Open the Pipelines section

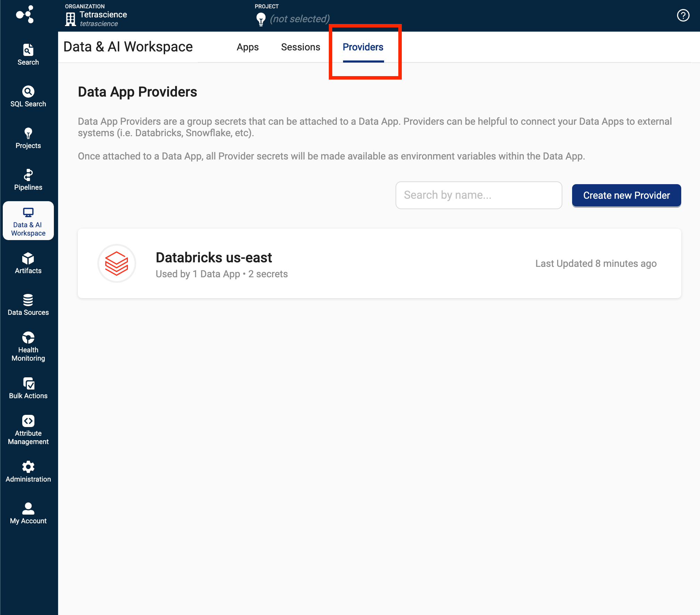click(x=28, y=179)
